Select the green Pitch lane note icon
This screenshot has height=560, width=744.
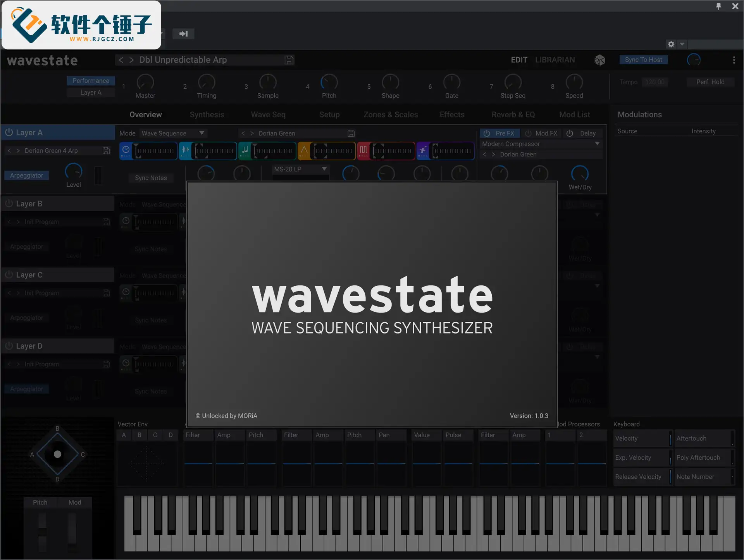tap(245, 150)
